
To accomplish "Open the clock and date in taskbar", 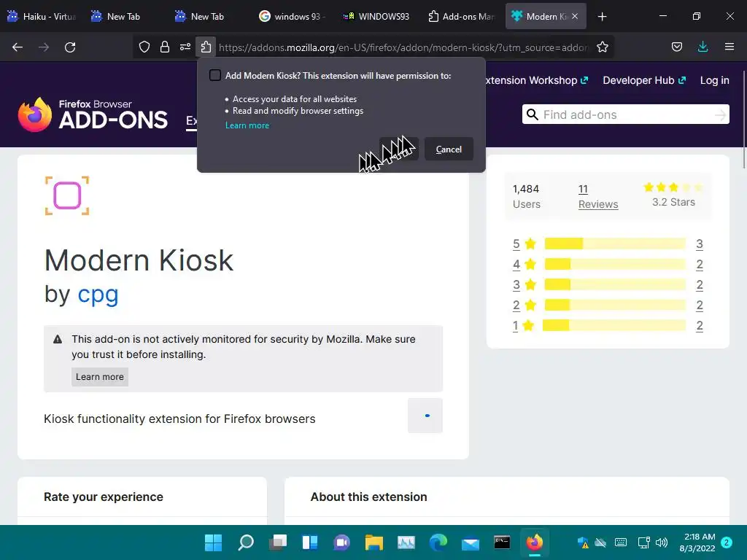I will pos(697,542).
